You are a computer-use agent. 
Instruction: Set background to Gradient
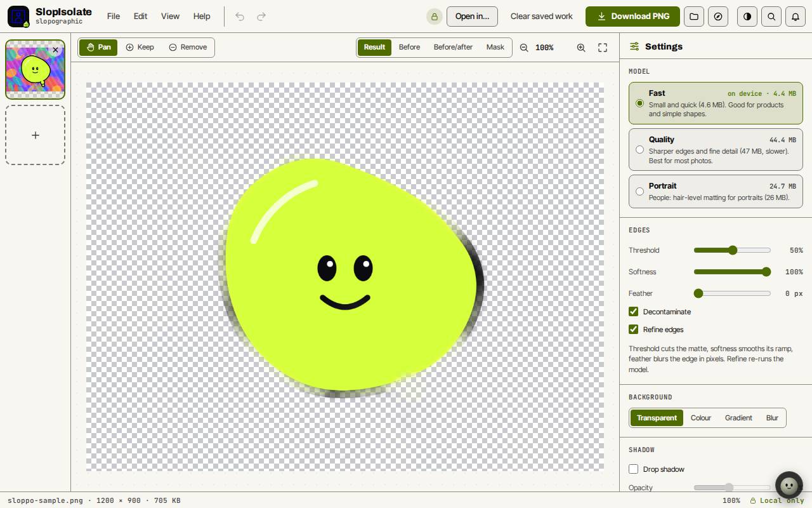coord(738,418)
